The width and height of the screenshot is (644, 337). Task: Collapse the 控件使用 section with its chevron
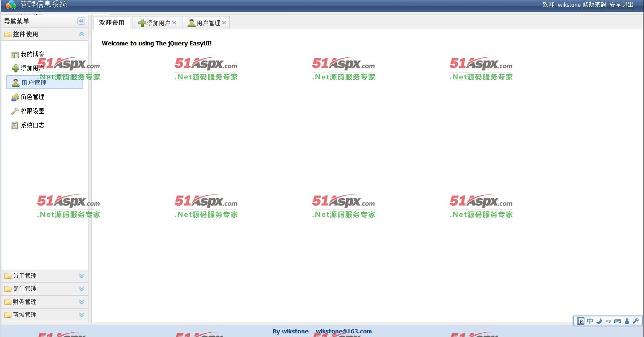(82, 34)
